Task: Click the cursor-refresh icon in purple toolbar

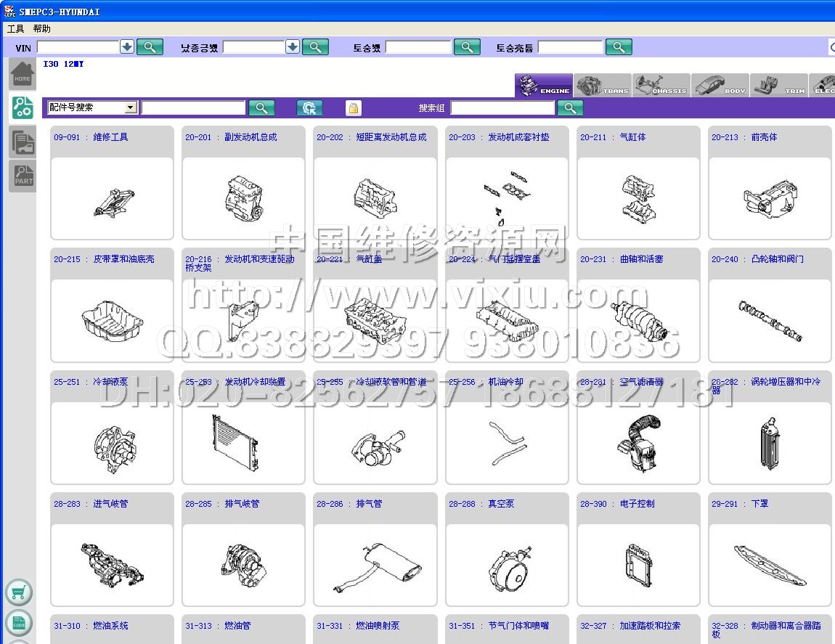Action: click(309, 108)
